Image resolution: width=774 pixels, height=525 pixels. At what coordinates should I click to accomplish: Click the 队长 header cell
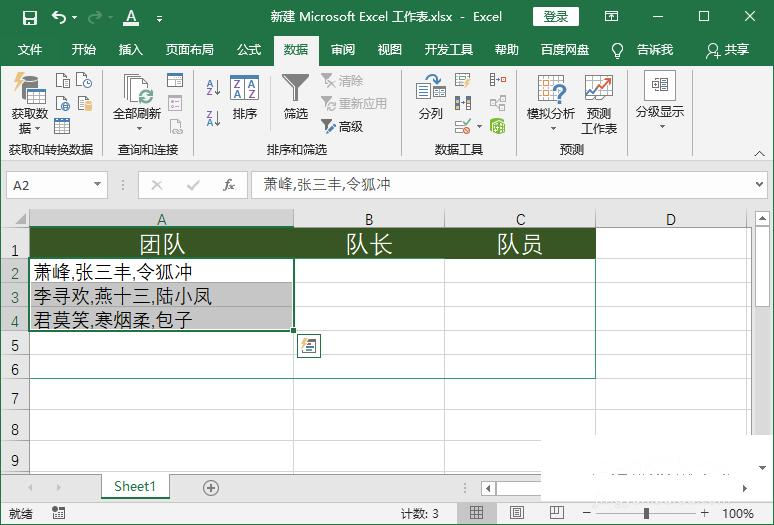(369, 243)
